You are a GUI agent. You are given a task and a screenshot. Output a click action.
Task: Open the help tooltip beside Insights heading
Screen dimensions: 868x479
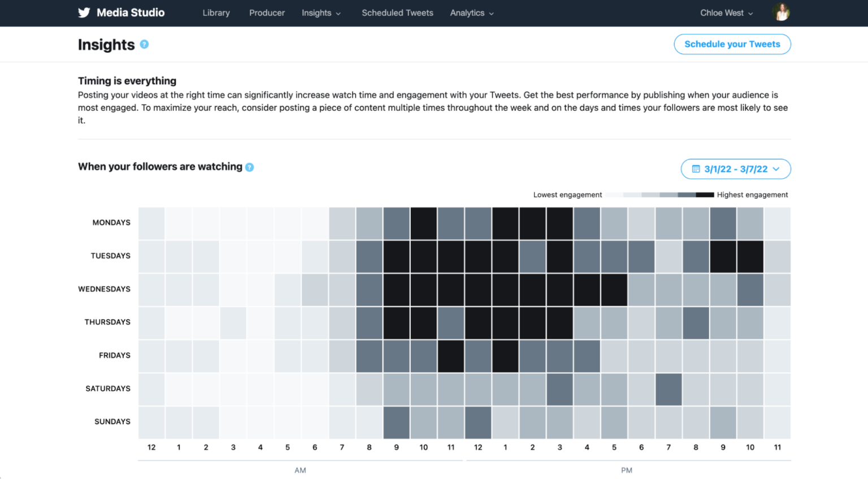pyautogui.click(x=145, y=44)
